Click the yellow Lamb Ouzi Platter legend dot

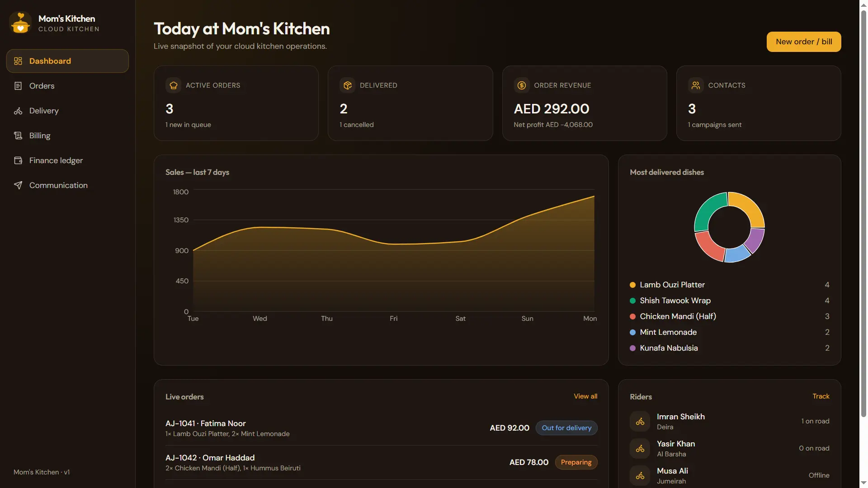633,285
